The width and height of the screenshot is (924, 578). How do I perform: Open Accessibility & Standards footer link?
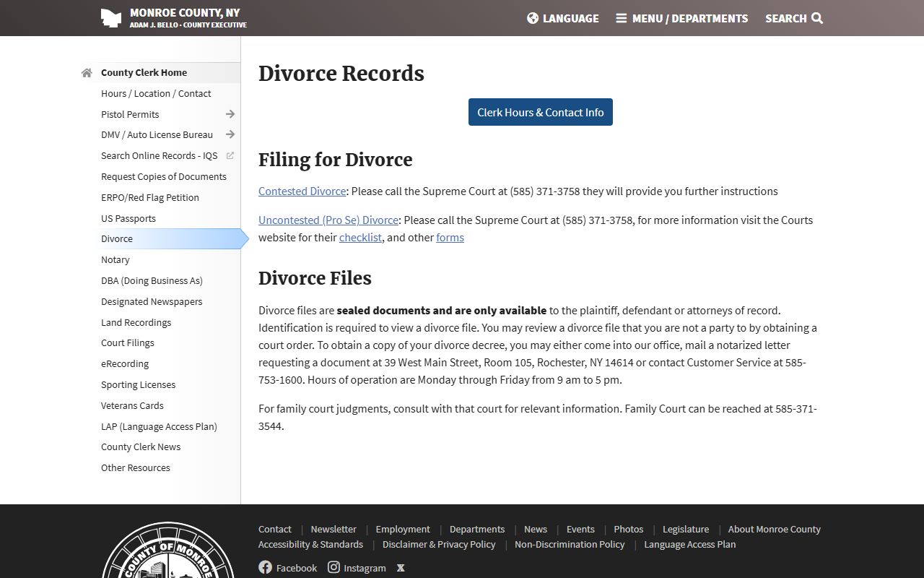(310, 544)
